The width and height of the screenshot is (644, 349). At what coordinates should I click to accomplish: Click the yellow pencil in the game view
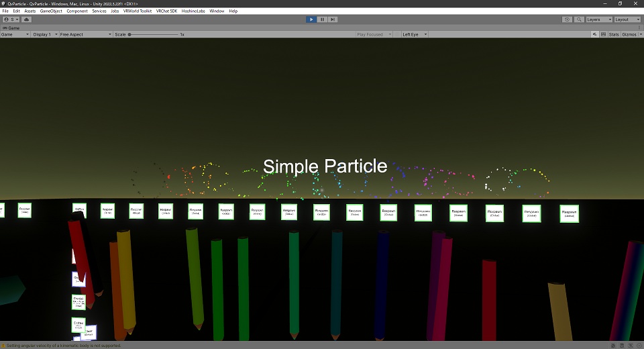127,282
